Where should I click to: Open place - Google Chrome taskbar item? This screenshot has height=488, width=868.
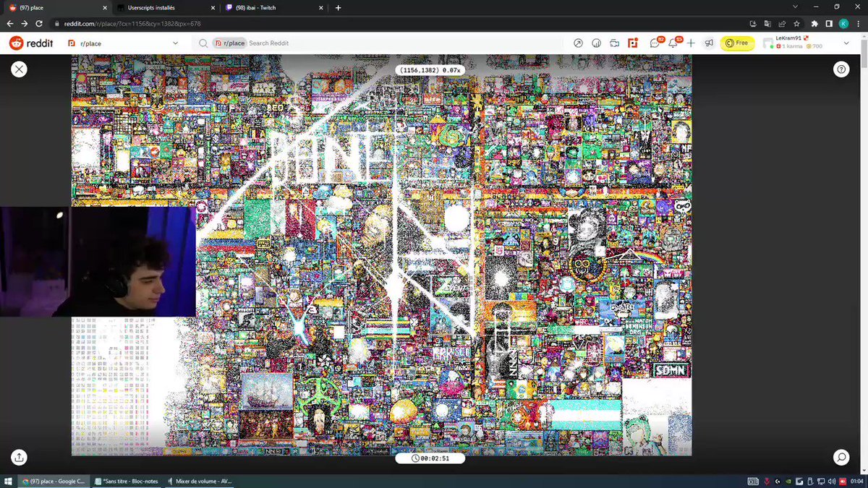[55, 481]
